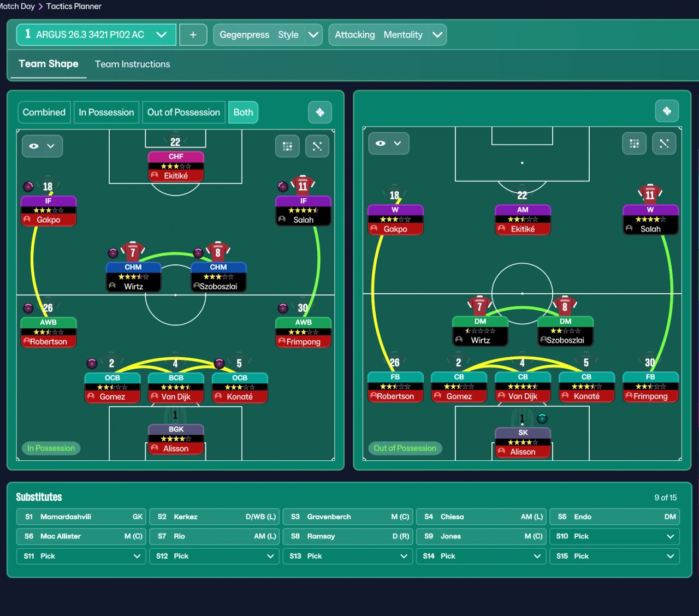The height and width of the screenshot is (616, 699).
Task: Click the purple round icon beside Konaté's OCB number 5
Action: tap(220, 363)
